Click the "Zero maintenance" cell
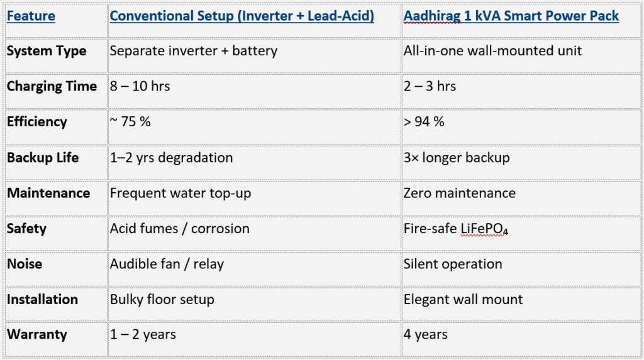644x360 pixels. [x=460, y=193]
